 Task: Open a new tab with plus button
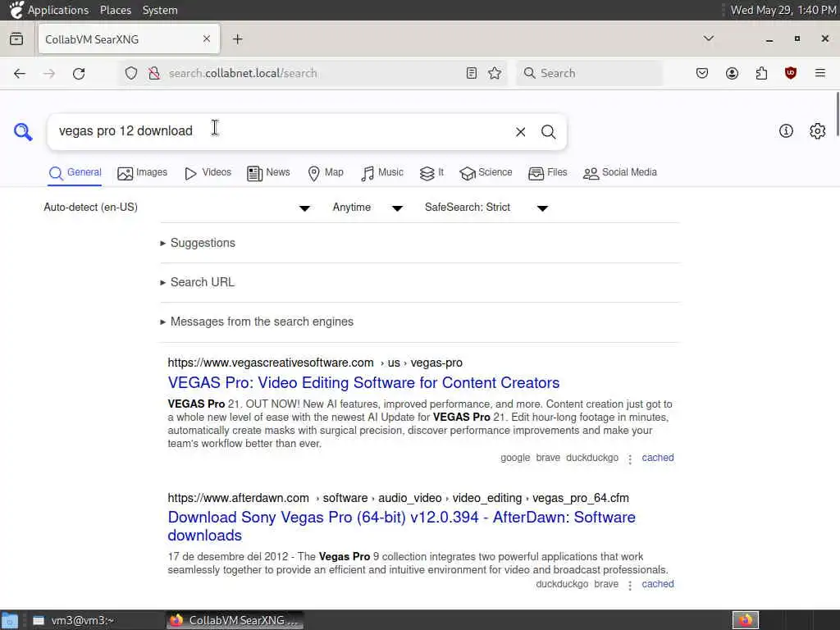pyautogui.click(x=238, y=39)
